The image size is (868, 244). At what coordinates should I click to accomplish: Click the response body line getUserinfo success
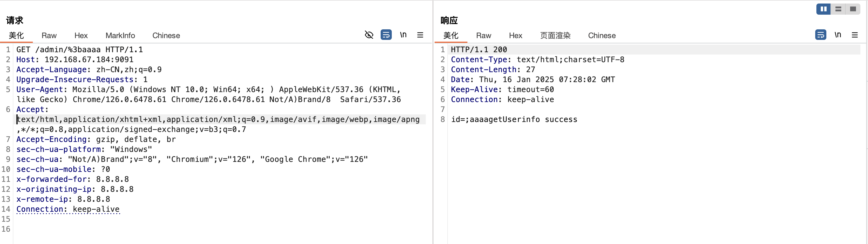click(x=514, y=119)
